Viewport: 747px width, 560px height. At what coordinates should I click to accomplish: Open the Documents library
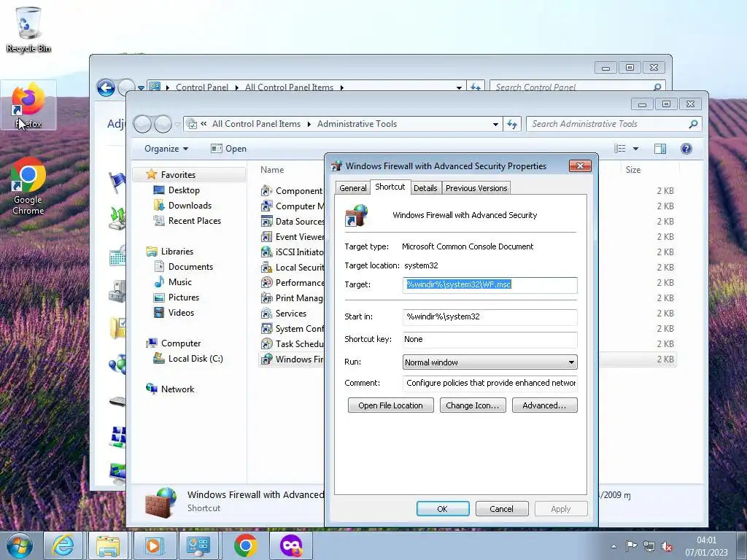pyautogui.click(x=190, y=267)
